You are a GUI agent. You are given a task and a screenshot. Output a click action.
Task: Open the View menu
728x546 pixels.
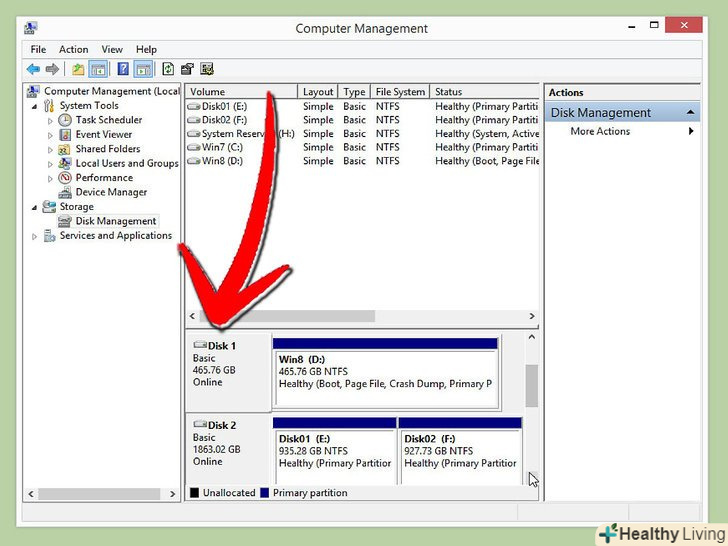coord(112,49)
